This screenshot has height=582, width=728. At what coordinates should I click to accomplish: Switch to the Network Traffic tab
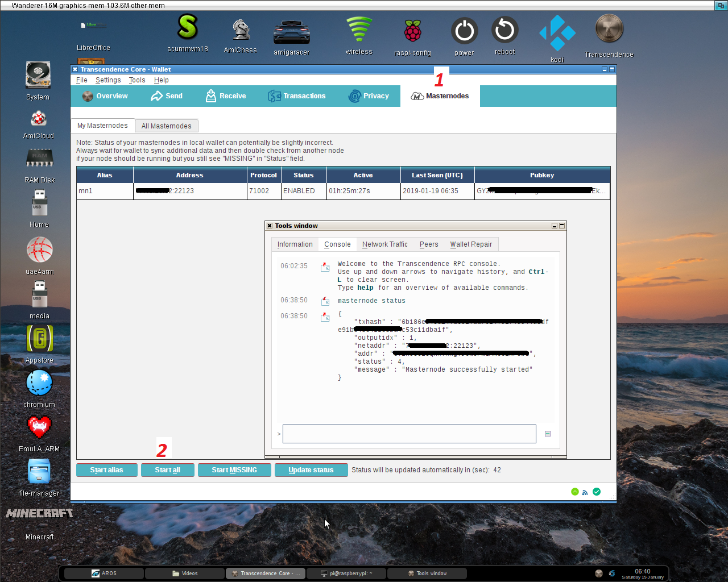385,244
